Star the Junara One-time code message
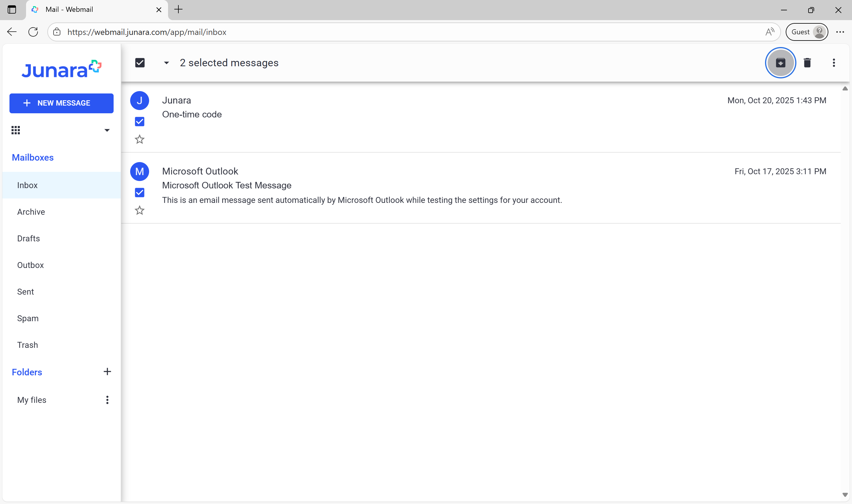Image resolution: width=852 pixels, height=504 pixels. pyautogui.click(x=140, y=139)
